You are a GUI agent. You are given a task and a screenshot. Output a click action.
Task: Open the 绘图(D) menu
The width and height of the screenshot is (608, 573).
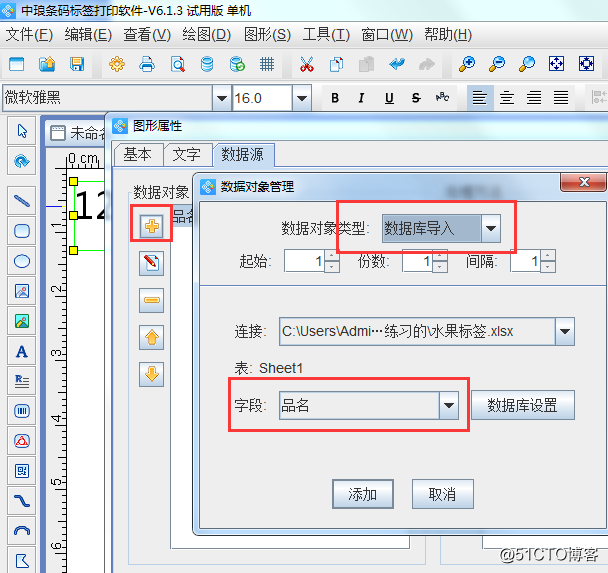pos(206,35)
